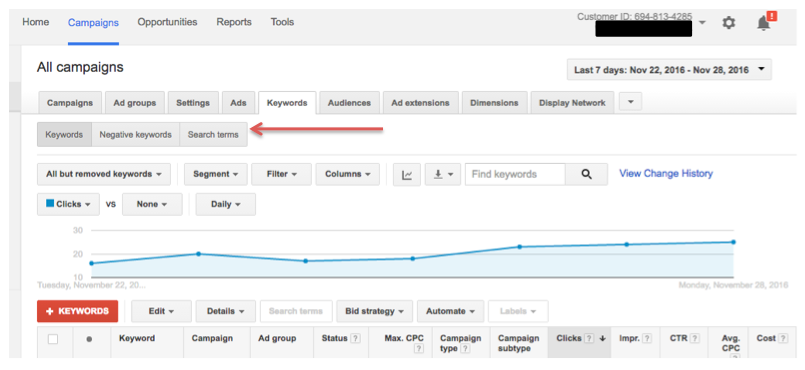The image size is (805, 370).
Task: Click the status dot column header
Action: tap(89, 340)
